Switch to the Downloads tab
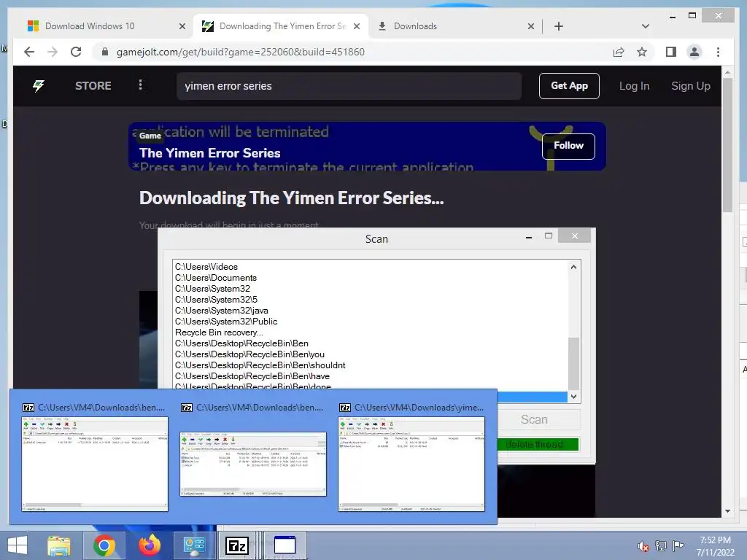 click(415, 26)
